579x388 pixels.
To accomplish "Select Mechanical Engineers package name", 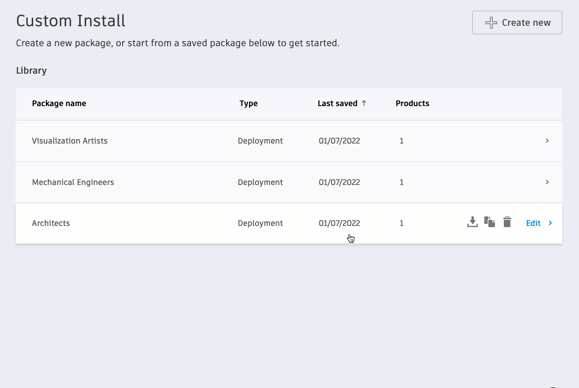I will [73, 182].
